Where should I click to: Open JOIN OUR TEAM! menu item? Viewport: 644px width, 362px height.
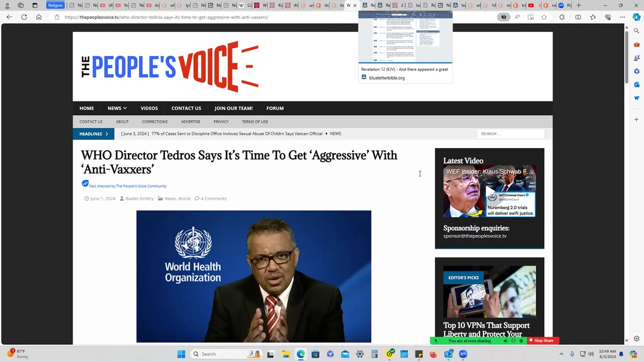coord(233,108)
